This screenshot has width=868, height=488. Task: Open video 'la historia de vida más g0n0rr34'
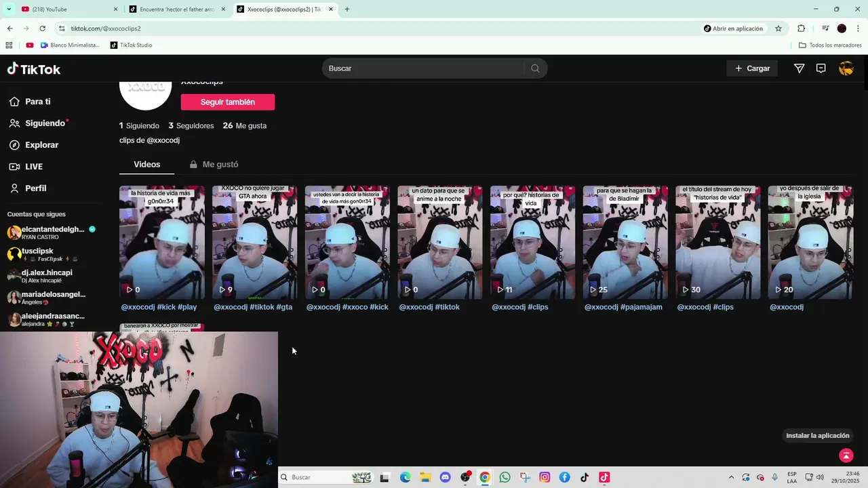point(161,243)
